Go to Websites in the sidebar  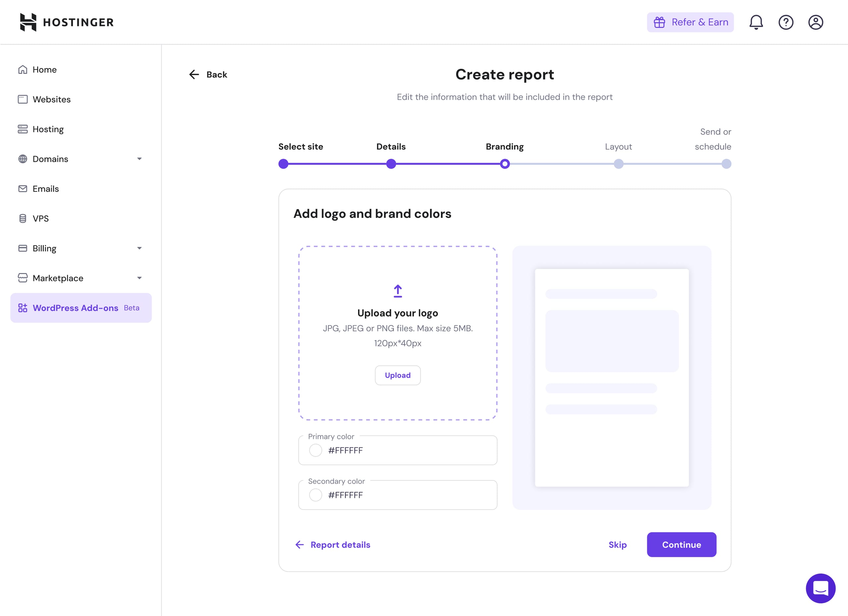pos(51,99)
